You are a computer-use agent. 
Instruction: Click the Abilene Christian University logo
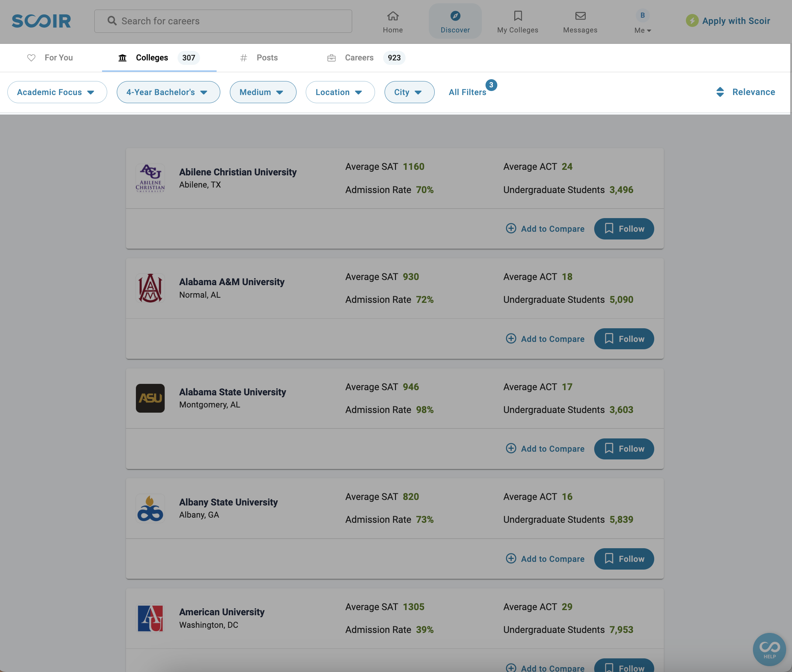[x=150, y=178]
